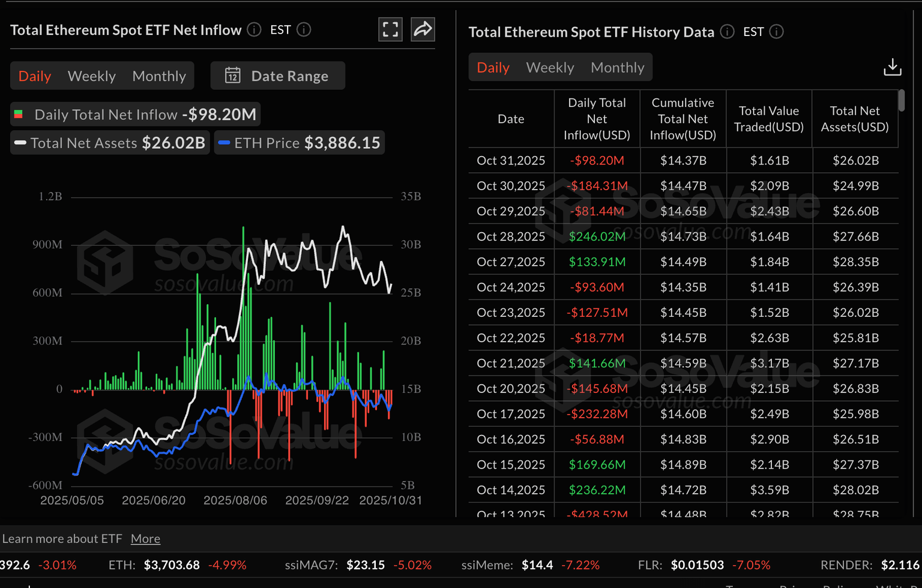The height and width of the screenshot is (588, 922).
Task: Select the Daily tab in history table
Action: tap(493, 68)
